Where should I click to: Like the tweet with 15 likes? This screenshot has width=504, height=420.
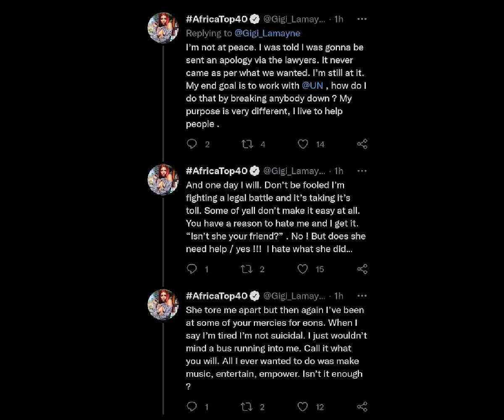coord(303,269)
